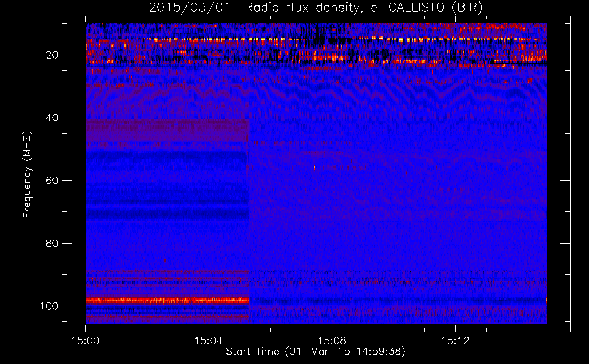The image size is (589, 364).
Task: Click the 15:12 time tick label
Action: click(455, 341)
